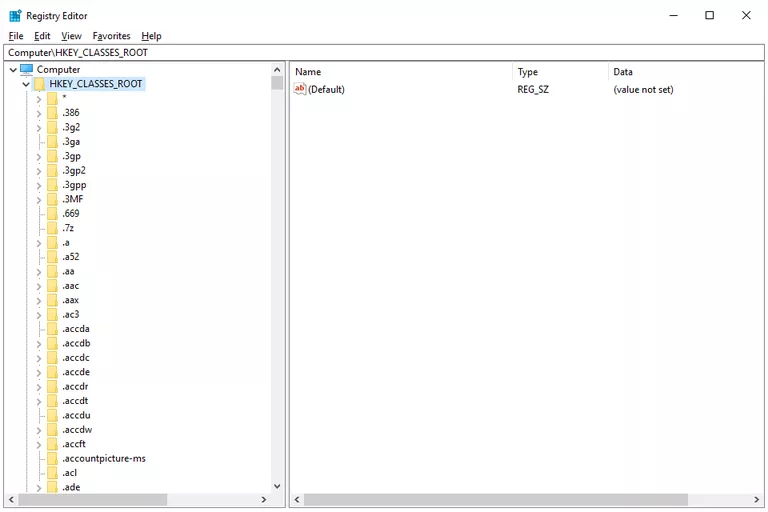
Task: Expand the .accdb key chevron
Action: [x=39, y=344]
